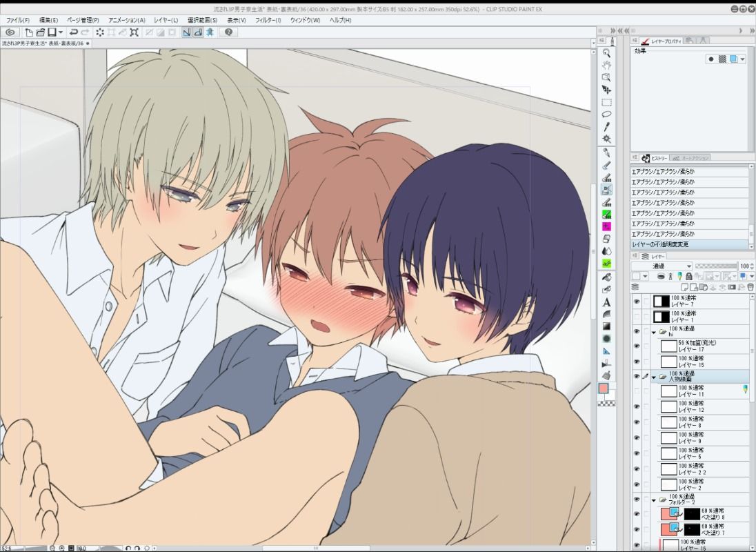The width and height of the screenshot is (756, 552).
Task: Hide layer レイヤー 7
Action: coord(637,302)
